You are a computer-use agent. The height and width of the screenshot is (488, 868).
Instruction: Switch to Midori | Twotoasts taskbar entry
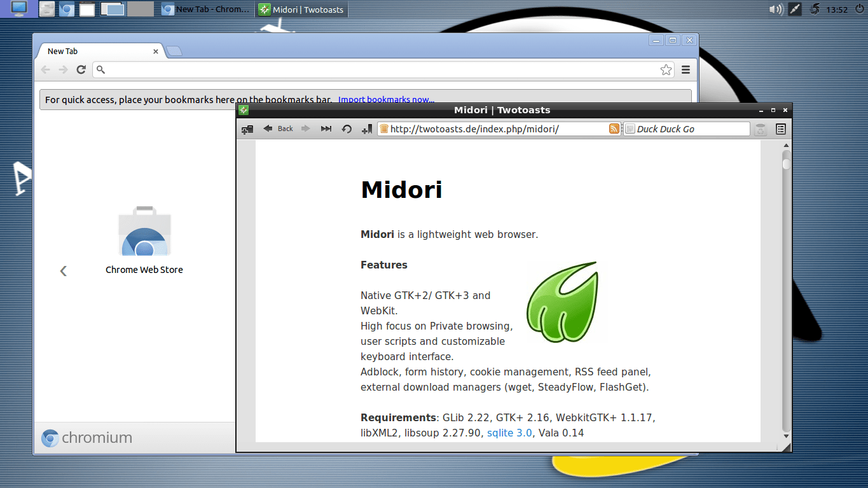[301, 9]
